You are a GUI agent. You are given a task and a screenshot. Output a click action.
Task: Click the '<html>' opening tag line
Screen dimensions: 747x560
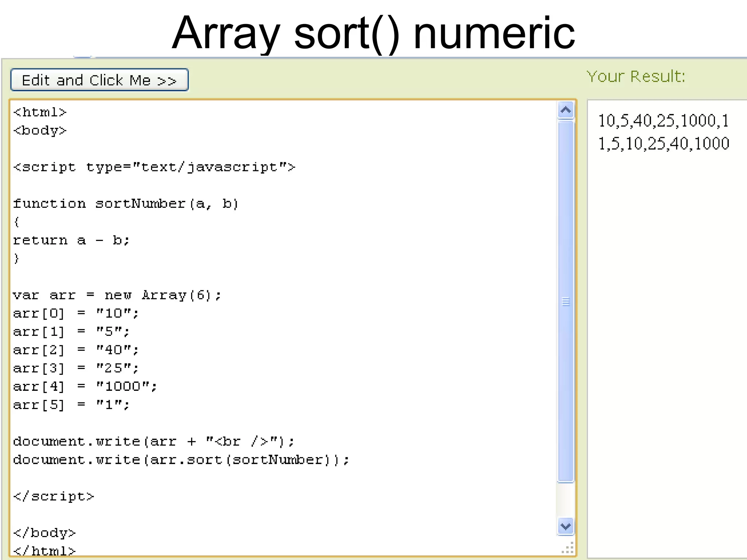tap(40, 112)
